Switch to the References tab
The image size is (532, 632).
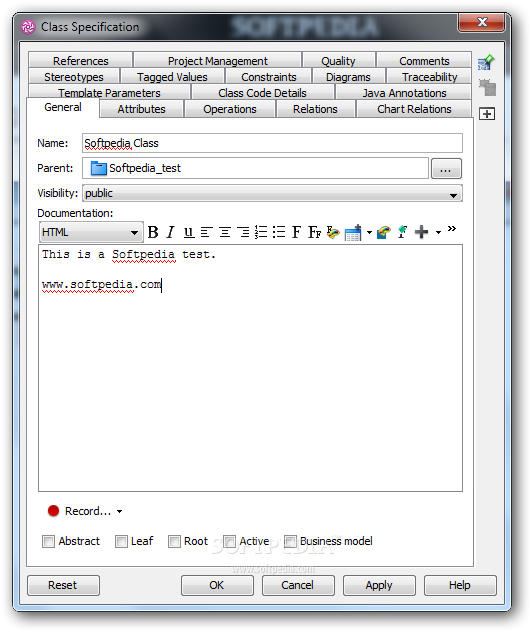[x=81, y=60]
